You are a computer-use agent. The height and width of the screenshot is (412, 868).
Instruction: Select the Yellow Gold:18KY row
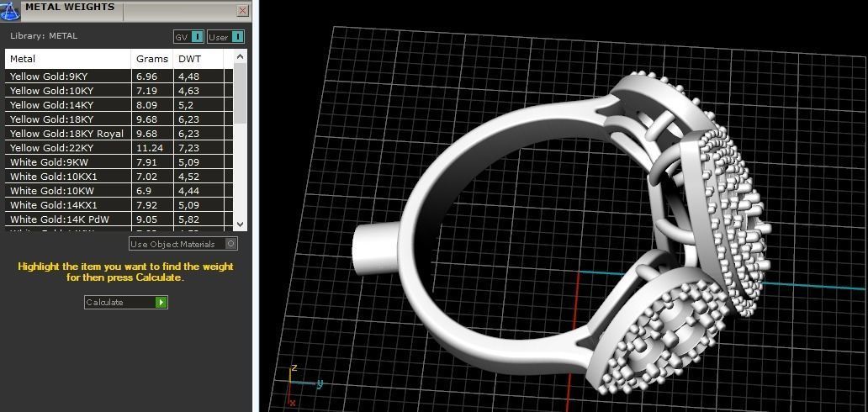pos(119,119)
